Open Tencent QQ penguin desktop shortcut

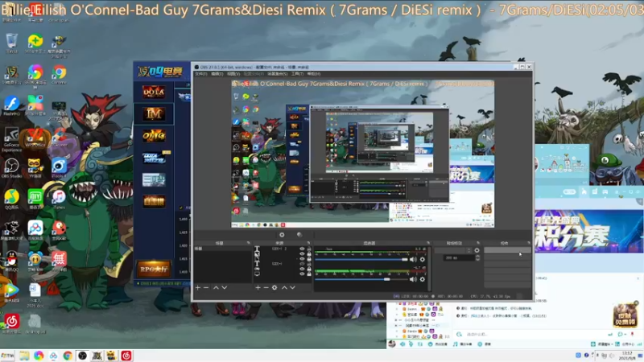click(x=11, y=261)
